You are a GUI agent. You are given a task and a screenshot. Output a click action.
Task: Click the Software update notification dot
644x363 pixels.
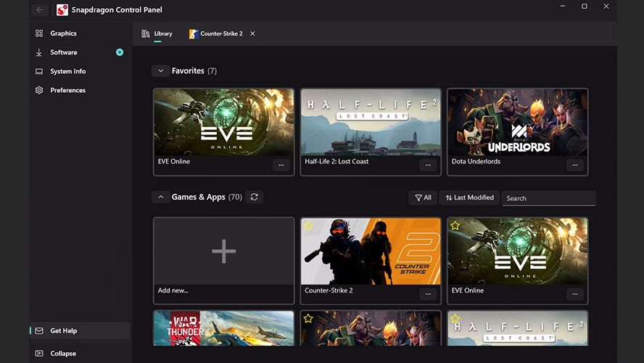tap(120, 52)
